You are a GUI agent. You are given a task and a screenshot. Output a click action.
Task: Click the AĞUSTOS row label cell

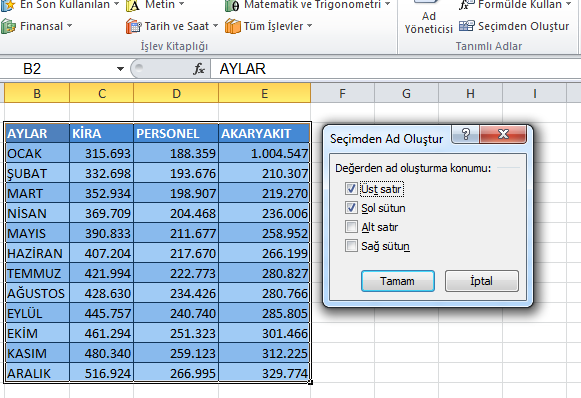pyautogui.click(x=37, y=293)
